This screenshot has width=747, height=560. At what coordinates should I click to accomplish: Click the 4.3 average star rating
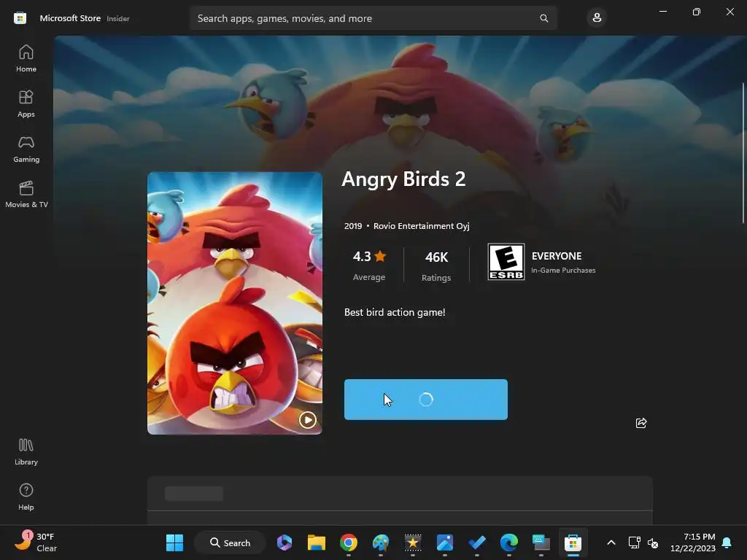(x=369, y=264)
